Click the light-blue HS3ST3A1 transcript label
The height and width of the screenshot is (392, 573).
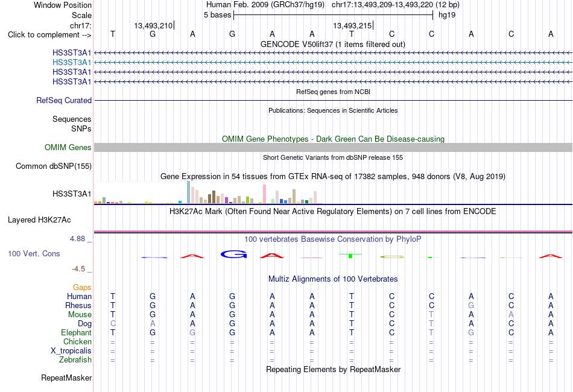[x=72, y=63]
